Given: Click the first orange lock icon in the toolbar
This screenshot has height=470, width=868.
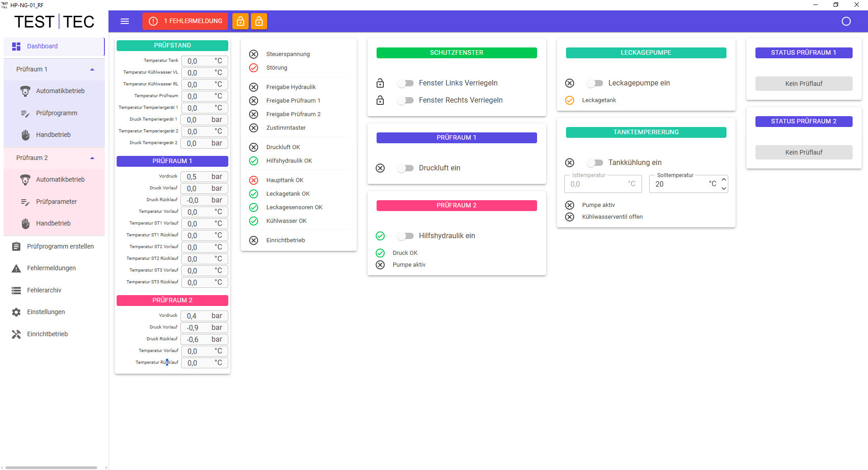Looking at the screenshot, I should 241,21.
